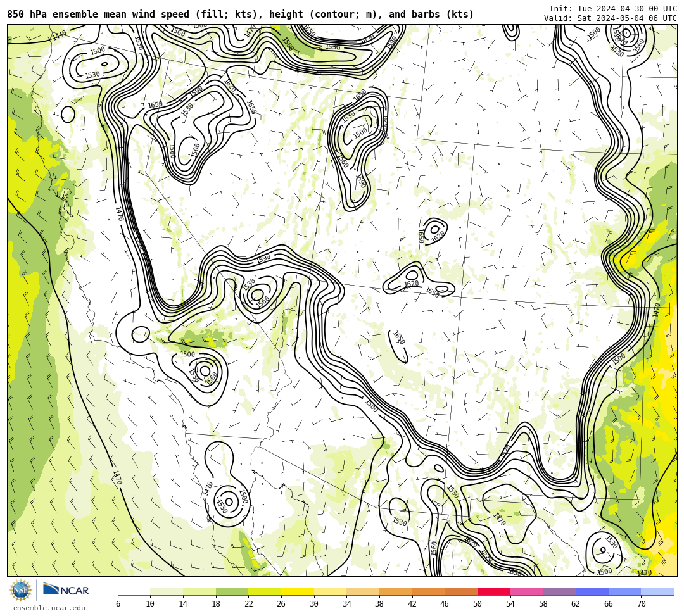Pick the pale yellow 30–34 kts legend swatch
The height and width of the screenshot is (616, 684).
(330, 591)
